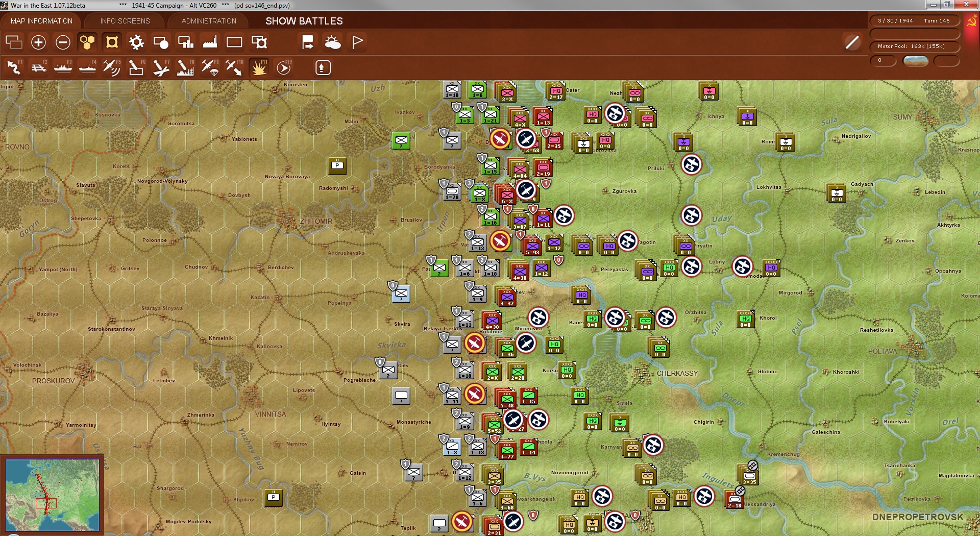Select the F3 ship transport mode
The height and width of the screenshot is (536, 980).
point(63,67)
